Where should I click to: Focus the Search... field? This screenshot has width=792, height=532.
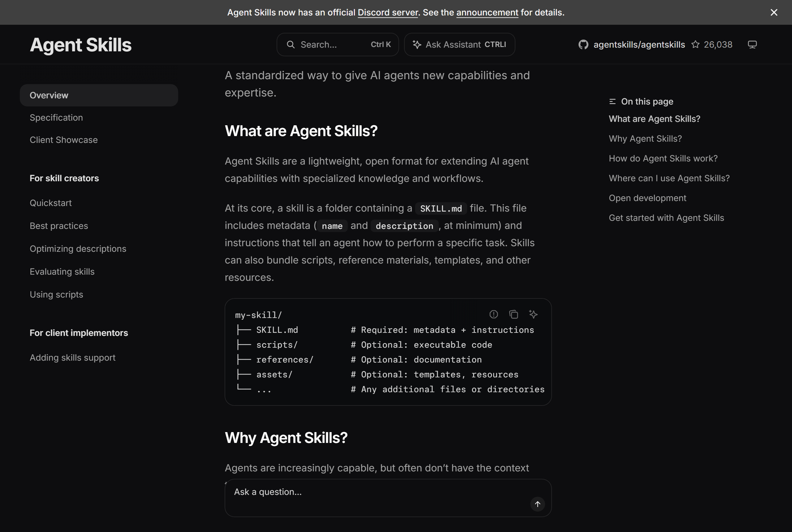pos(337,45)
